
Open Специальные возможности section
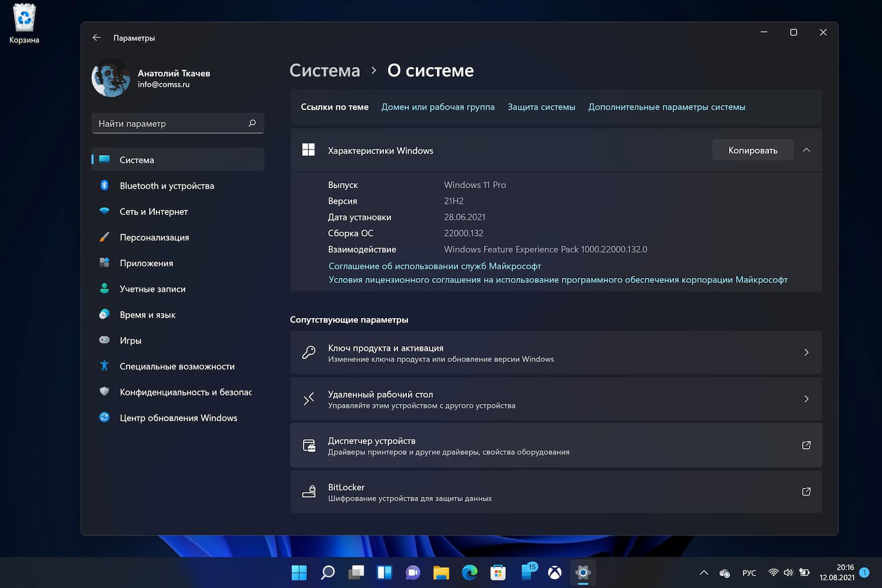click(x=176, y=366)
